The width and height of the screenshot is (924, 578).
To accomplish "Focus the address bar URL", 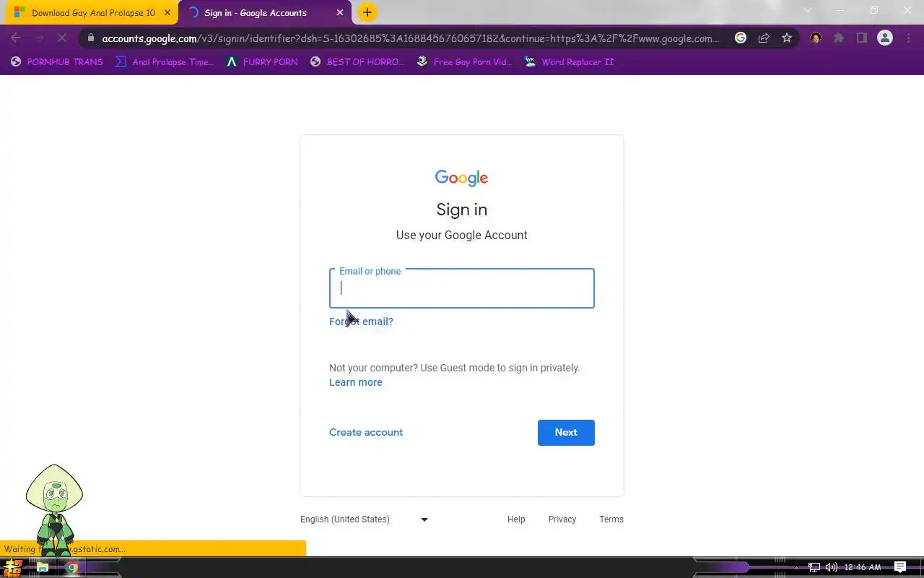I will 411,38.
